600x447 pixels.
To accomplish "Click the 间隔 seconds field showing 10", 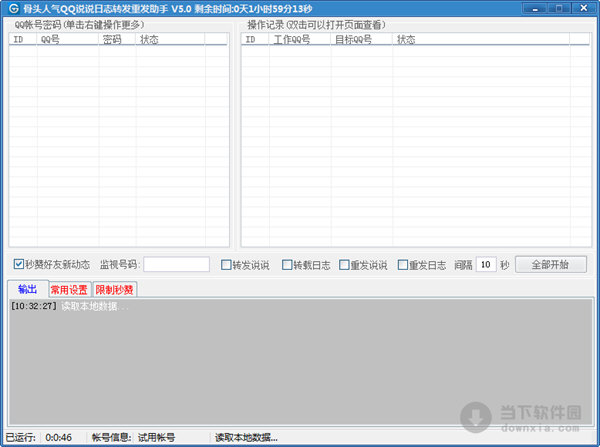I will 486,264.
